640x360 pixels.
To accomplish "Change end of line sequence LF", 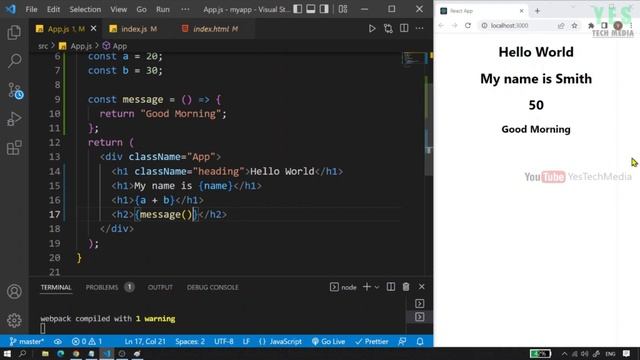I will point(246,341).
